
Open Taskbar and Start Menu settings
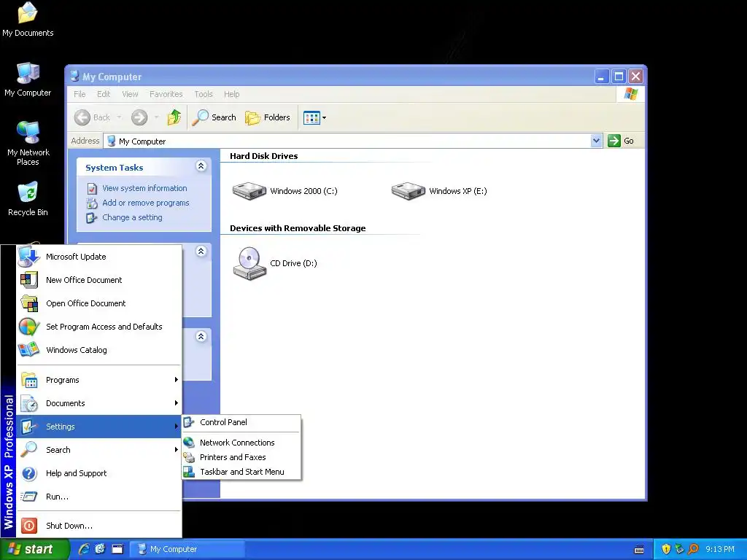coord(241,472)
